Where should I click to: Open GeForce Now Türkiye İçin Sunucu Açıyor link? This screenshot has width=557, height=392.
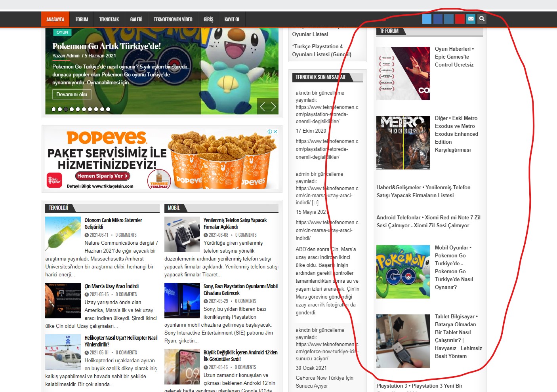[x=324, y=382]
